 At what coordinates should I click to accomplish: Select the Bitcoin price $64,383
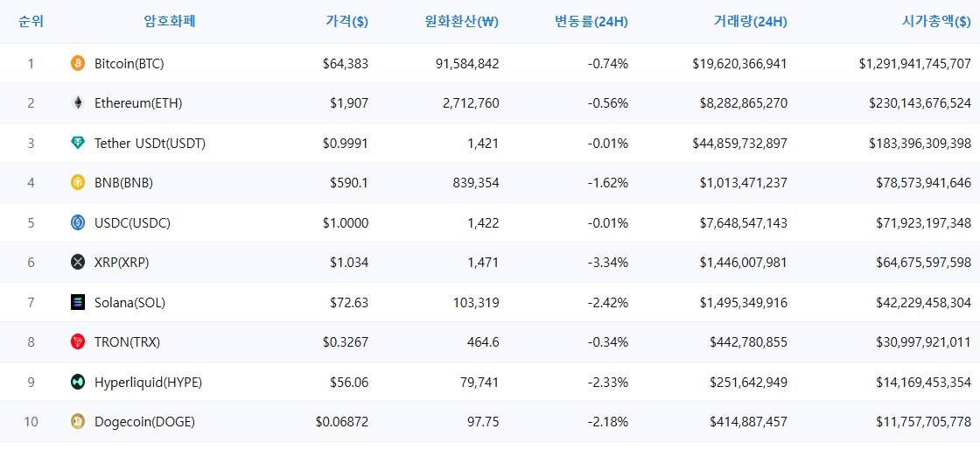(346, 63)
